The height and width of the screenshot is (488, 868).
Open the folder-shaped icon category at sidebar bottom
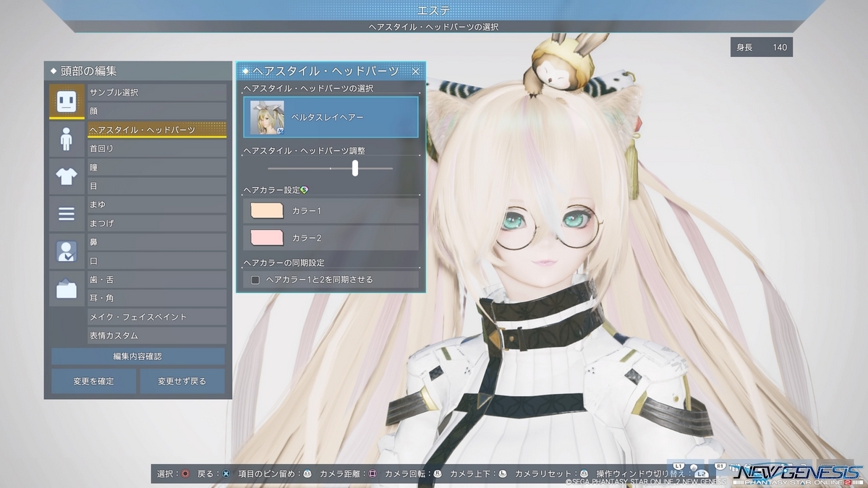coord(67,289)
